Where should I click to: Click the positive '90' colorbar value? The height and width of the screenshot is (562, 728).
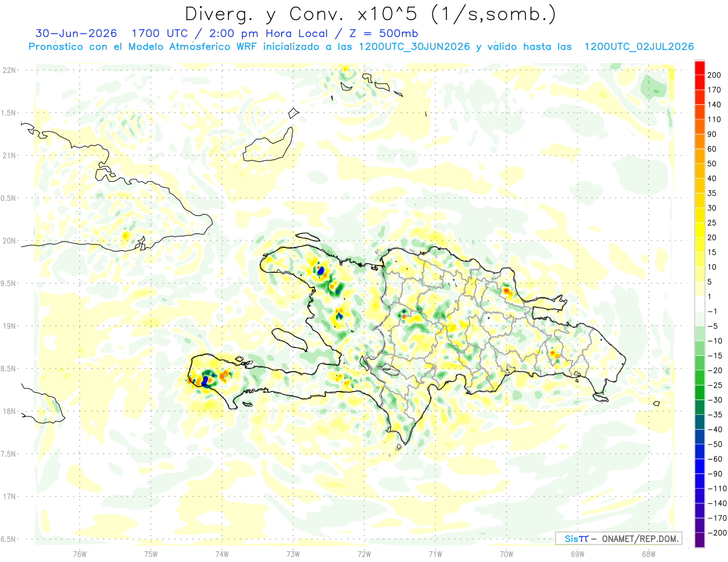tap(712, 134)
